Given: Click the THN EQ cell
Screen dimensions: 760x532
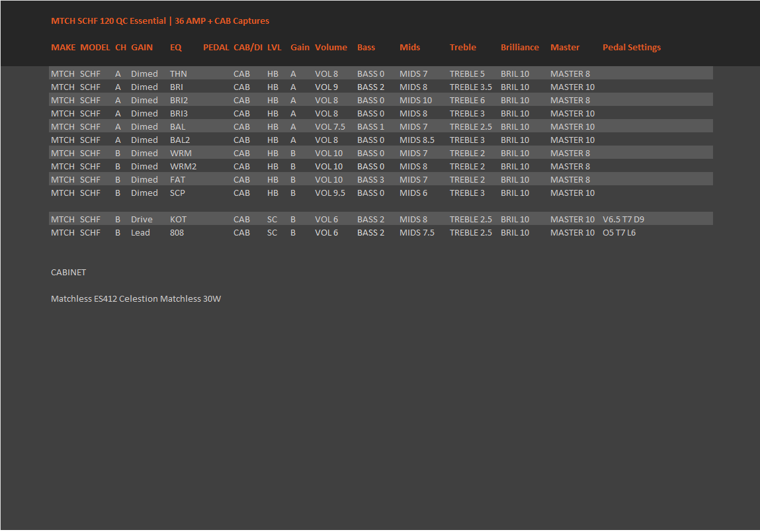Looking at the screenshot, I should (178, 73).
